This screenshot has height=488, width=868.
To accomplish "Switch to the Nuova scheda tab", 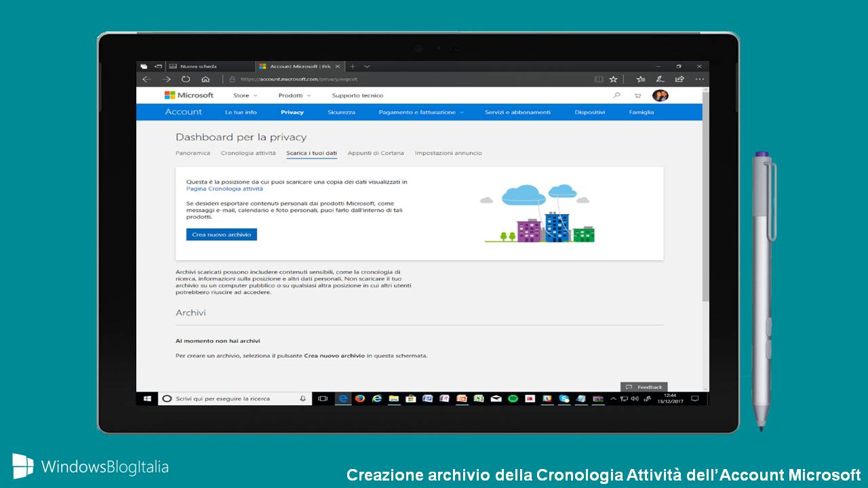I will pos(210,66).
